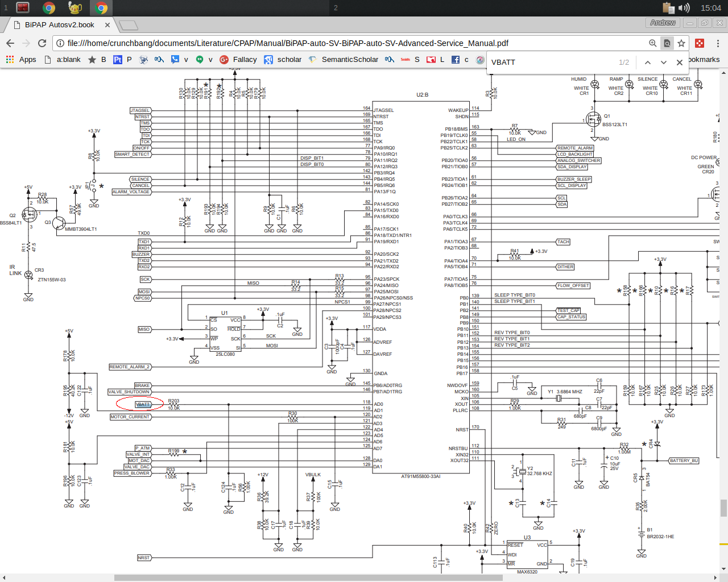
Task: Click the Andrew profile button
Action: point(663,23)
